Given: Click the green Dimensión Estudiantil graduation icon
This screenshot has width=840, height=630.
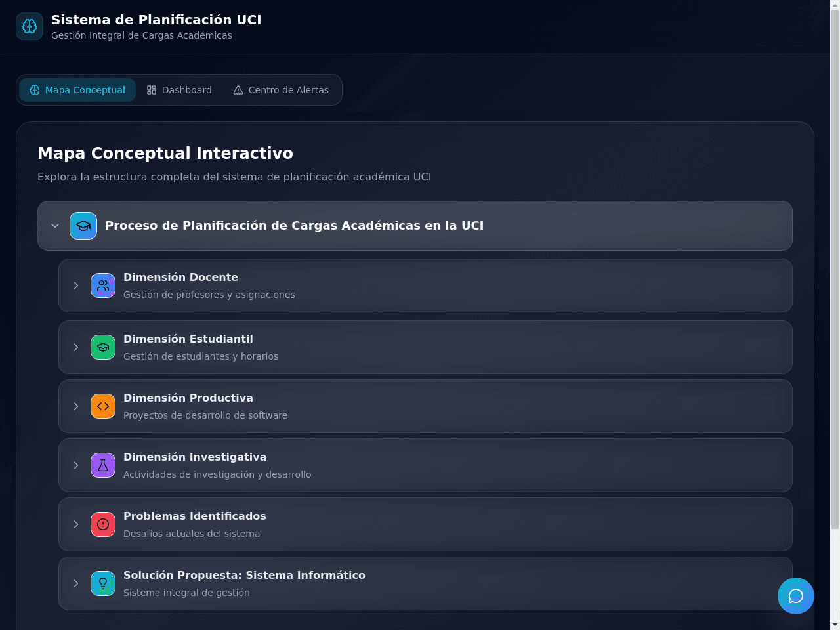Looking at the screenshot, I should coord(103,347).
